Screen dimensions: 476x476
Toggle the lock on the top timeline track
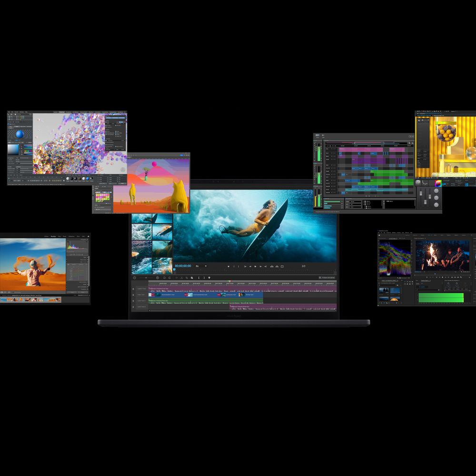133,288
